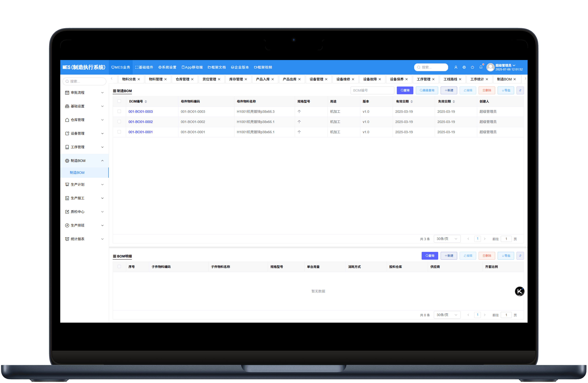This screenshot has height=383, width=588.
Task: Expand the 工序管理 sidebar menu
Action: click(x=84, y=147)
